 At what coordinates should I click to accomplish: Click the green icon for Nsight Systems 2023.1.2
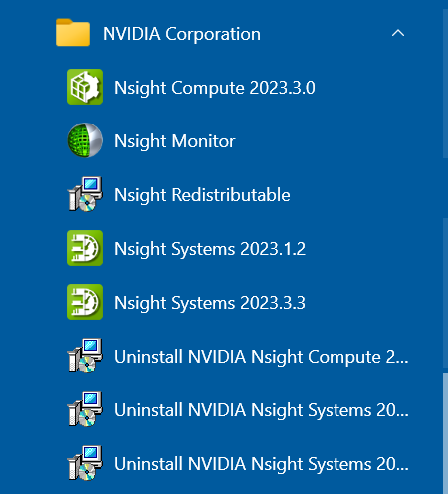click(85, 248)
